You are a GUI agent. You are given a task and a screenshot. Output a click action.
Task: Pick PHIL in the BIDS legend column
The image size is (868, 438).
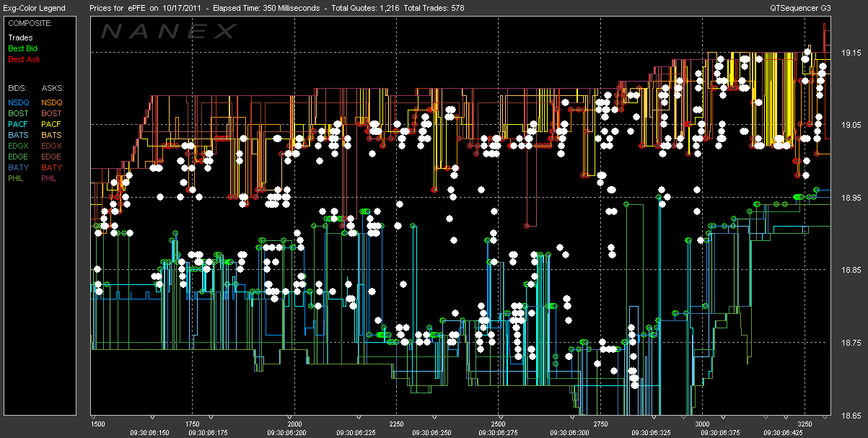coord(17,178)
